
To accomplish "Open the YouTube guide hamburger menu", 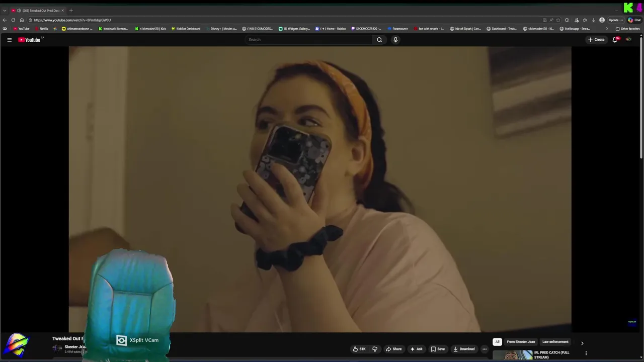I will tap(9, 40).
